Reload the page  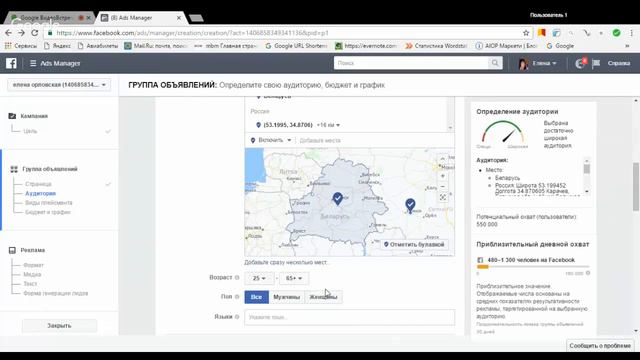(35, 33)
